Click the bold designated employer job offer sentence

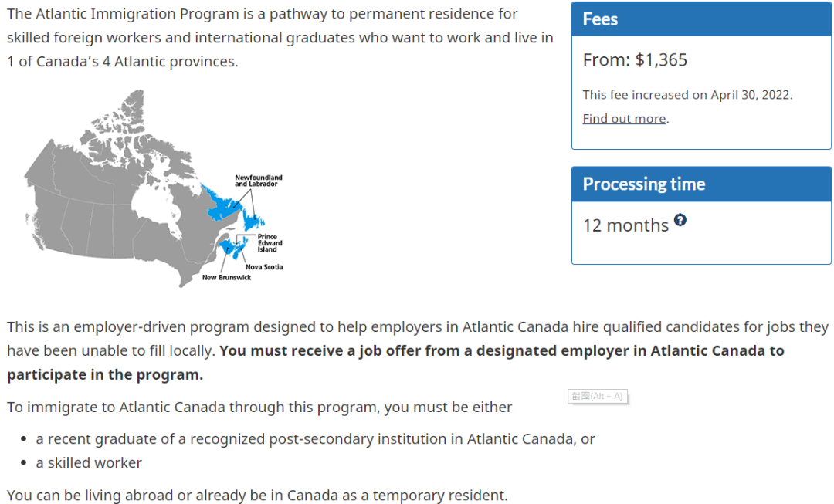pos(395,363)
